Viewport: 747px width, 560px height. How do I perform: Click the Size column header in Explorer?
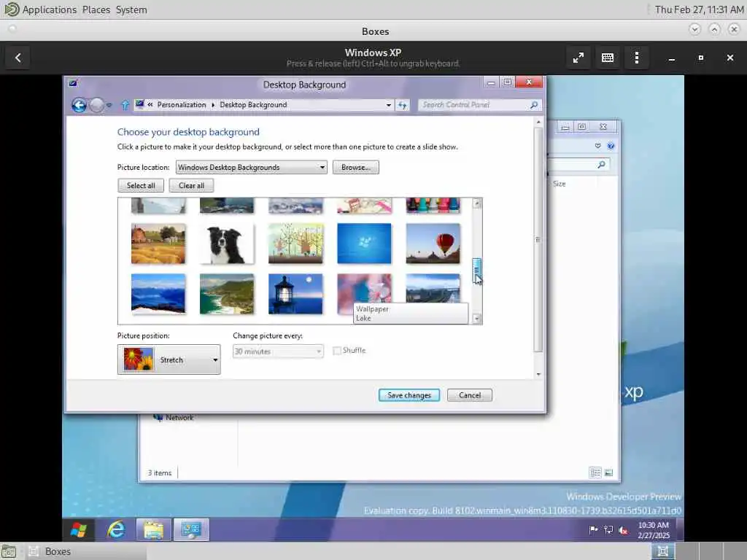(560, 184)
